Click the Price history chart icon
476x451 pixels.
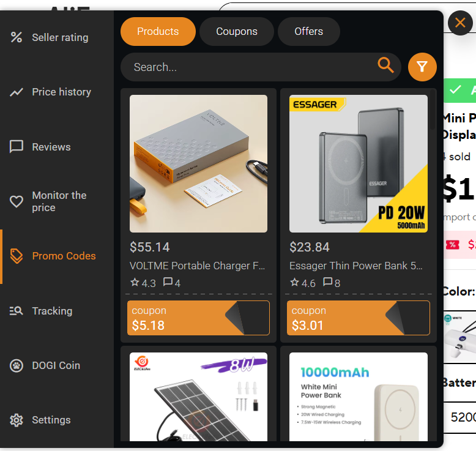click(17, 92)
